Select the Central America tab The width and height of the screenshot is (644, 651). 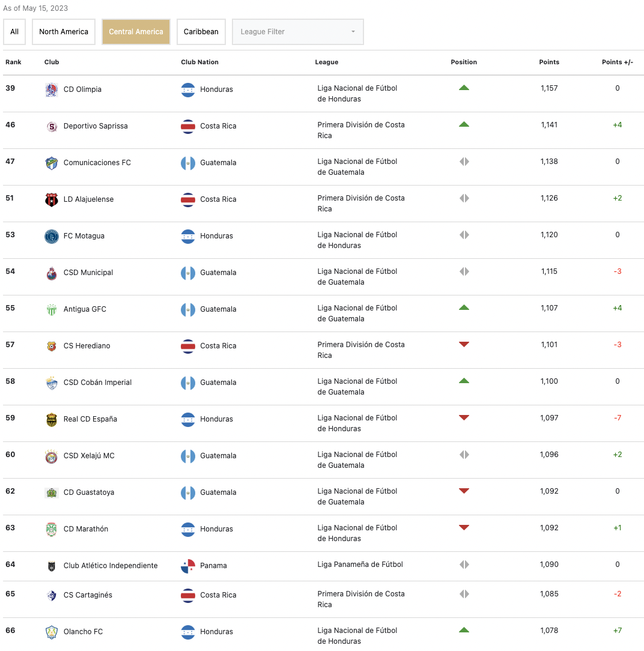point(136,32)
